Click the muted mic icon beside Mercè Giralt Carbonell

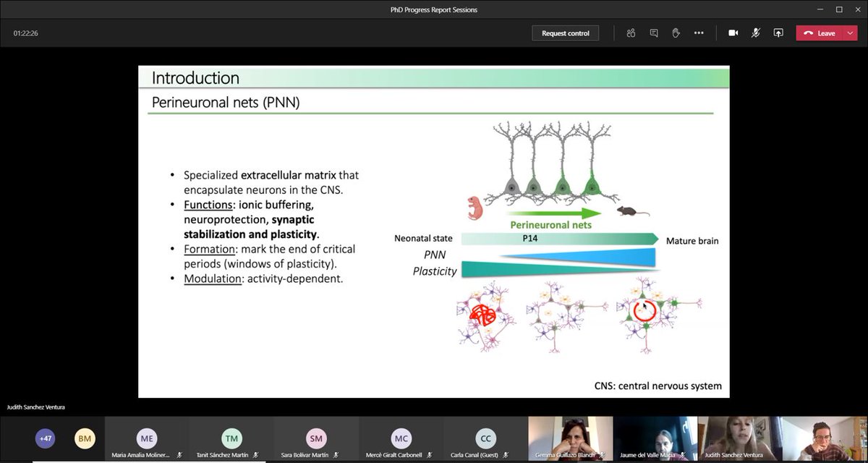(431, 455)
